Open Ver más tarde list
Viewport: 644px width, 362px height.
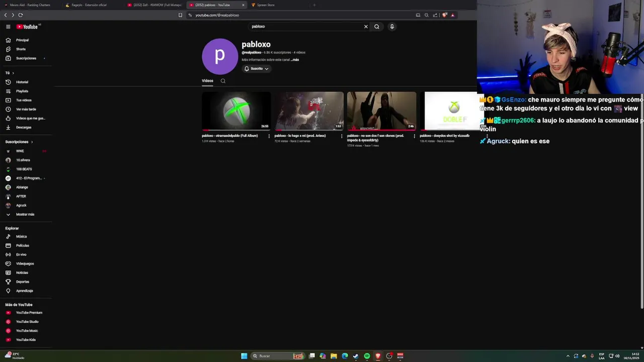(x=26, y=109)
